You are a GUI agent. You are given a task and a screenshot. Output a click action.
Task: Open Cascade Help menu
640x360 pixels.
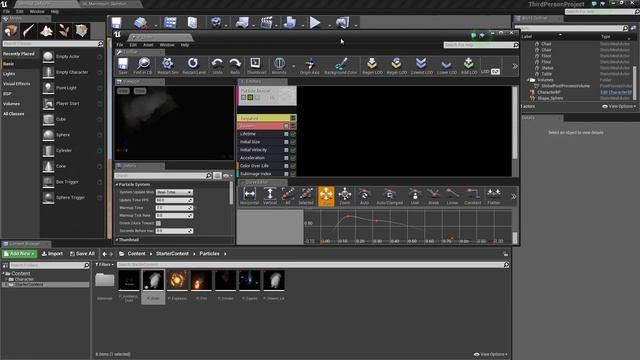tap(184, 45)
